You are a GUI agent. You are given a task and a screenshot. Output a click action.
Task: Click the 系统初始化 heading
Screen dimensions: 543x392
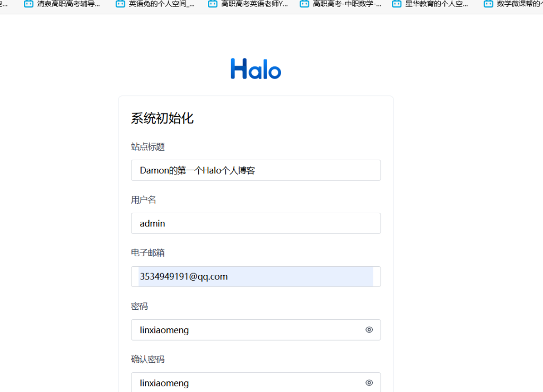tap(162, 118)
